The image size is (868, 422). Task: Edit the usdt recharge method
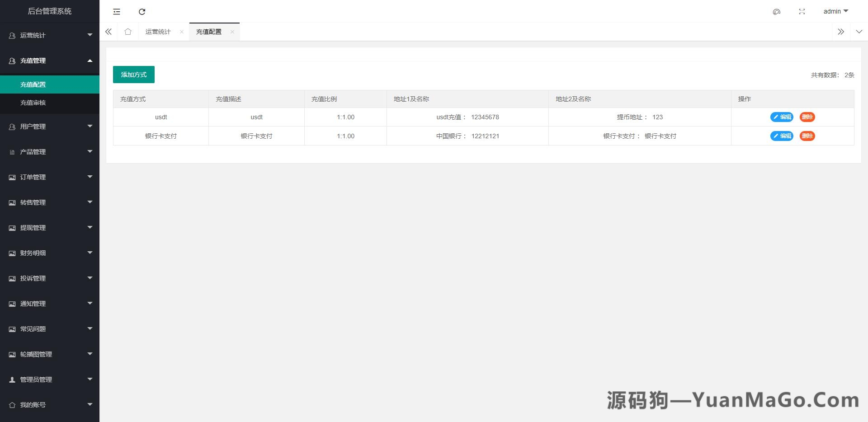tap(782, 117)
